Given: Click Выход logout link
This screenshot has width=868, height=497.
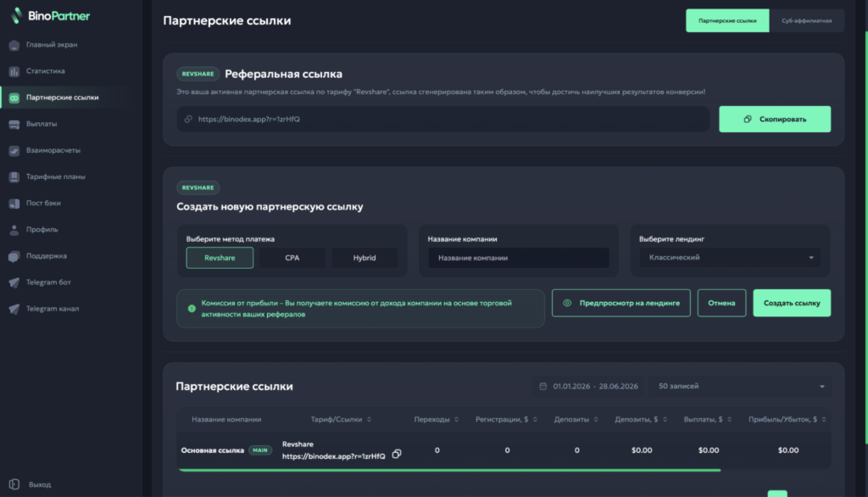Looking at the screenshot, I should [40, 484].
